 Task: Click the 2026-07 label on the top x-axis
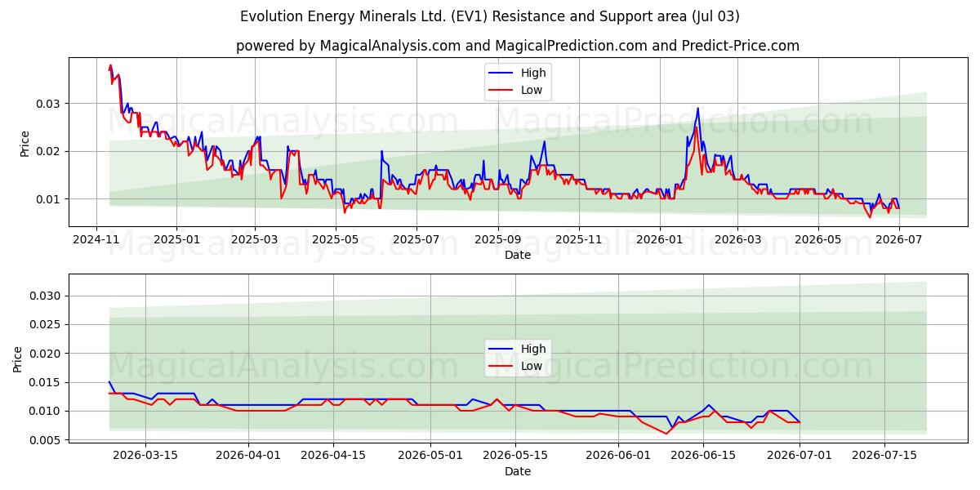pos(898,239)
